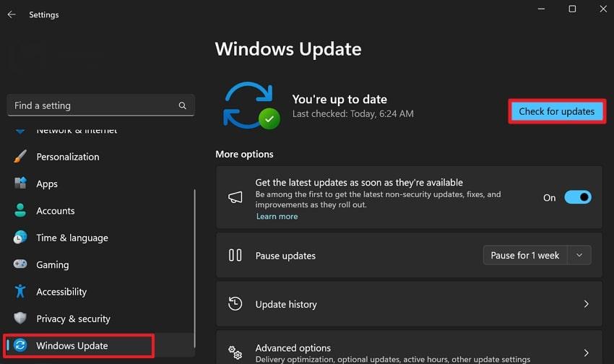Viewport: 614px width, 364px height.
Task: Click the Apps icon in sidebar
Action: [20, 183]
